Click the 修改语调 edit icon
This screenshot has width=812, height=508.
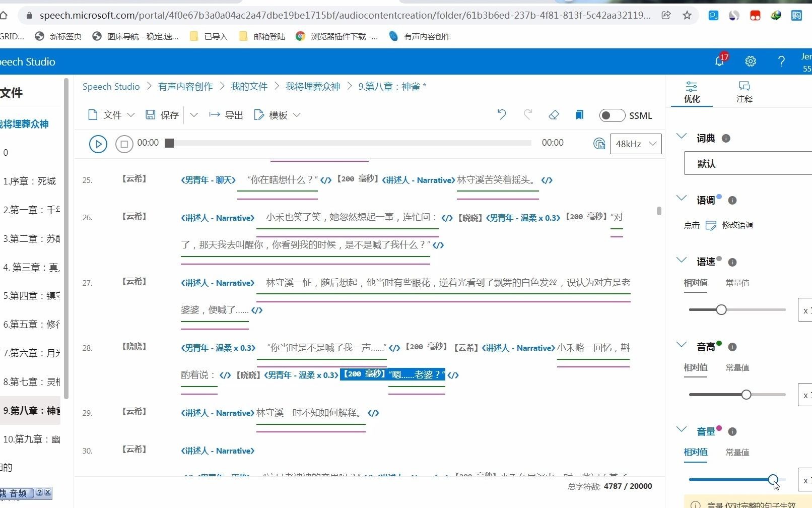click(x=711, y=225)
